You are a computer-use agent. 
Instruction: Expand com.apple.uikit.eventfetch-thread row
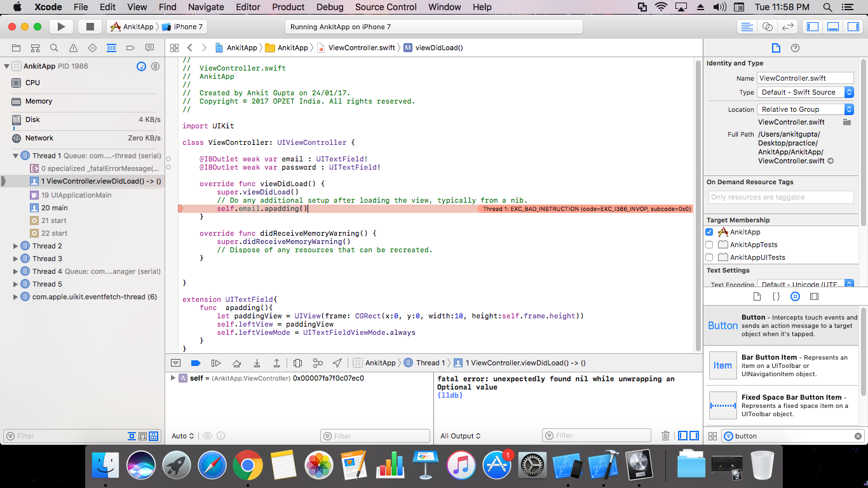point(16,297)
